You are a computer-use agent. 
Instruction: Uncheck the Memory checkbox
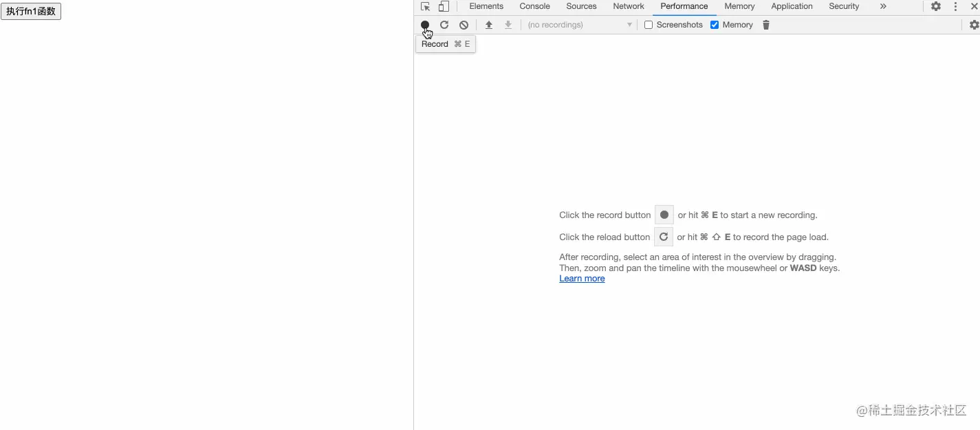point(715,25)
